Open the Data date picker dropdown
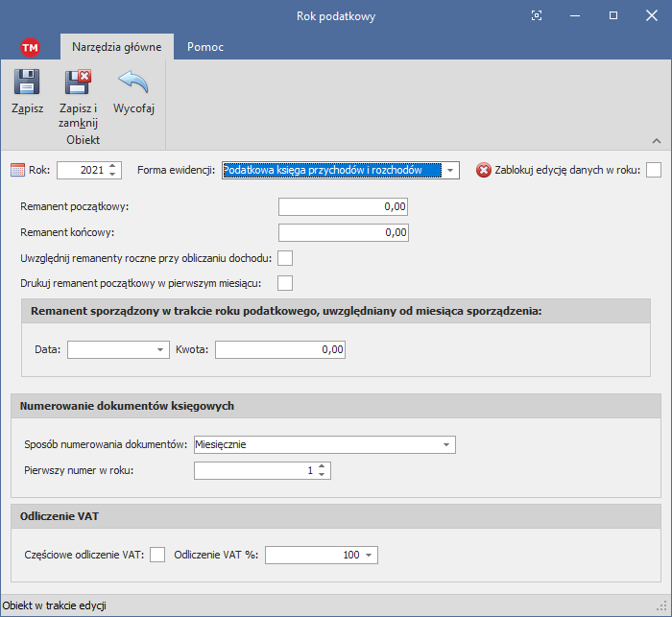The width and height of the screenshot is (672, 617). point(160,350)
